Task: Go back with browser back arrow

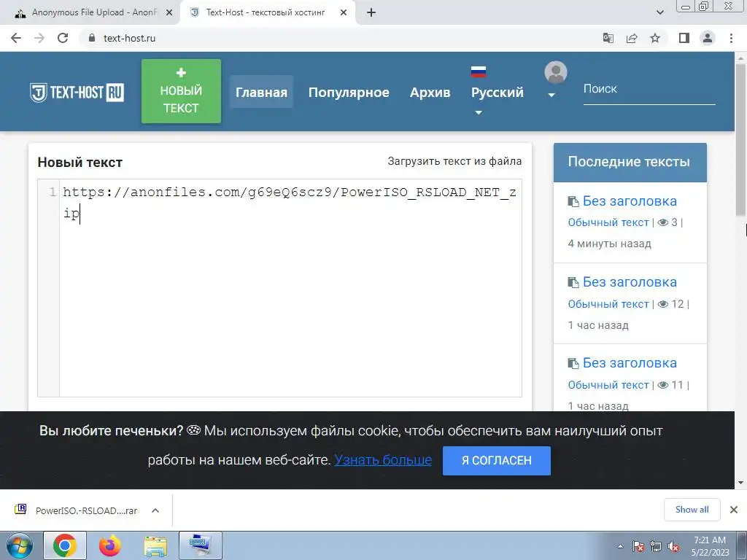Action: (16, 38)
